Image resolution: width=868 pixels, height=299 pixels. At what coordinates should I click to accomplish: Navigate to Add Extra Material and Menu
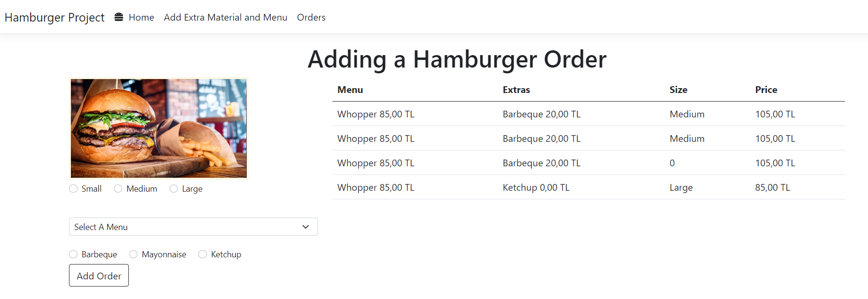click(225, 17)
